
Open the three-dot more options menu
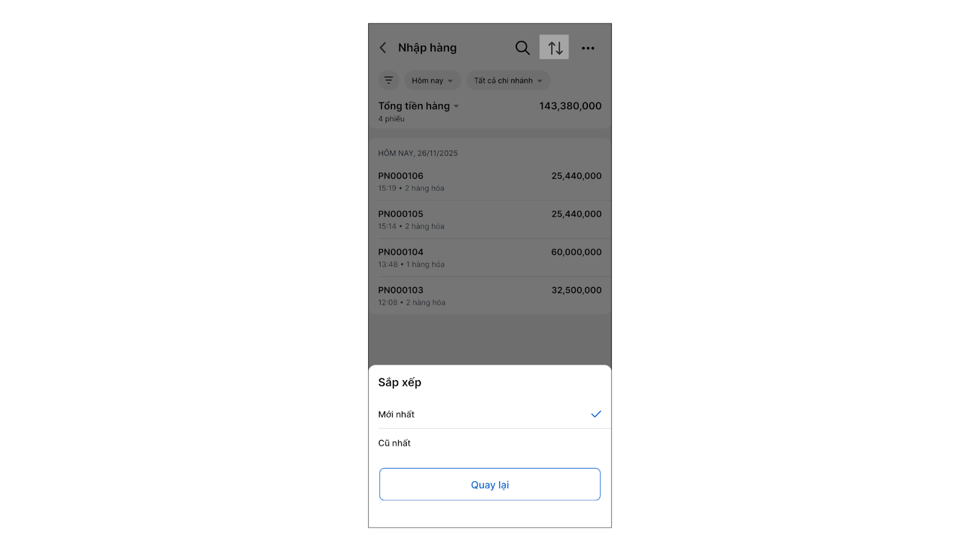point(588,48)
